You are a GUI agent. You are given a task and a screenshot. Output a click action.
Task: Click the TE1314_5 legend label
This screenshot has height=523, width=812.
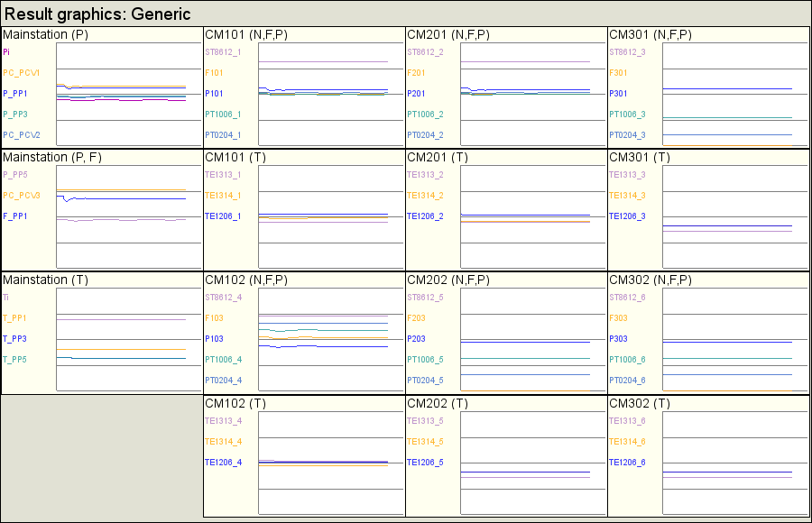tap(425, 442)
